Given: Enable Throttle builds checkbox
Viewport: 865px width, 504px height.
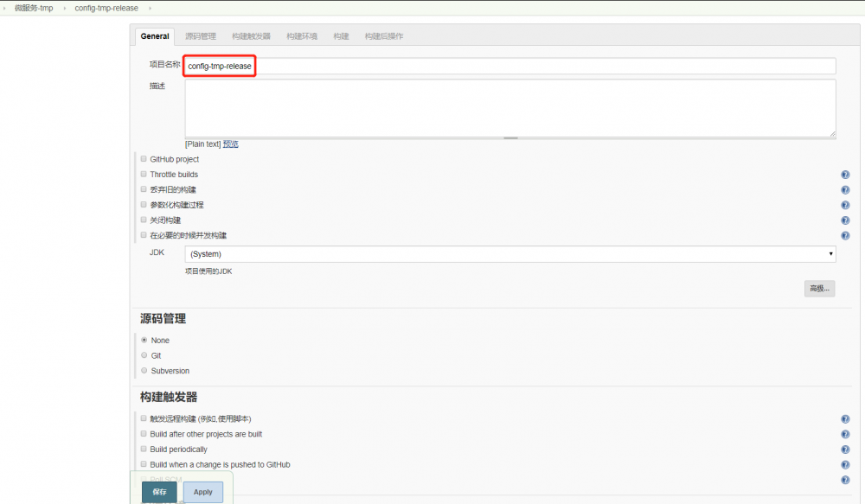Looking at the screenshot, I should pyautogui.click(x=144, y=175).
